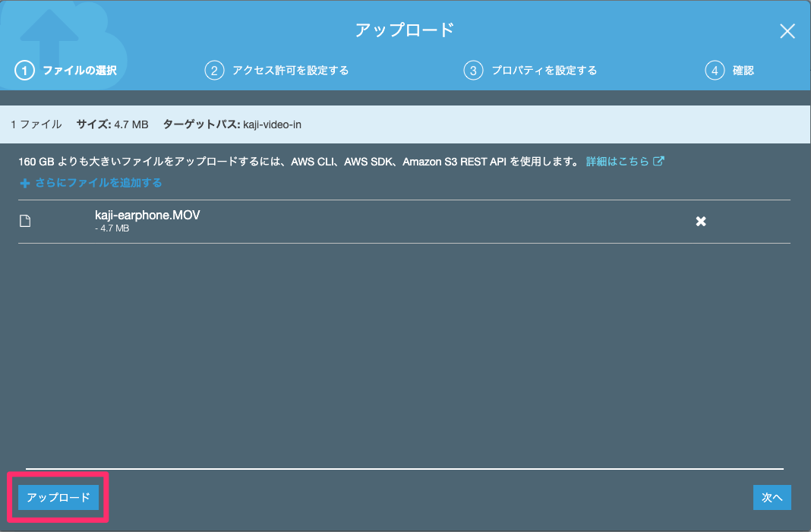Click the plus icon to add files
This screenshot has width=811, height=532.
click(x=24, y=183)
